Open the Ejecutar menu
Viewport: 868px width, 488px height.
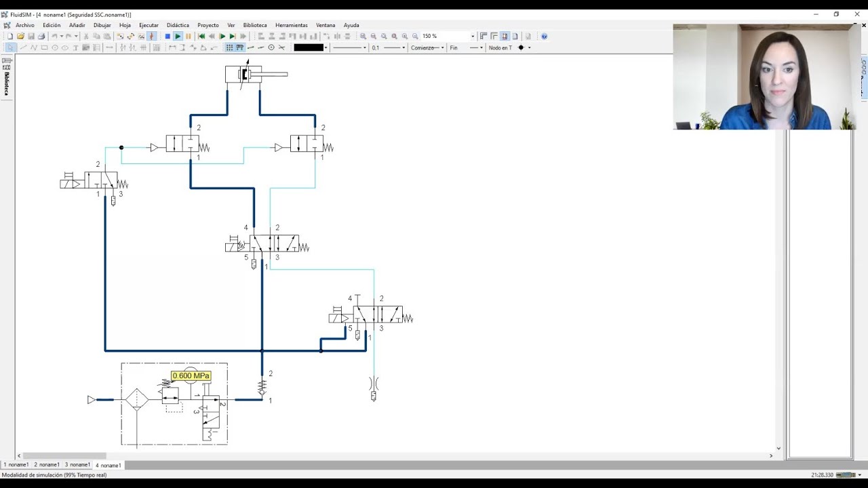point(149,25)
